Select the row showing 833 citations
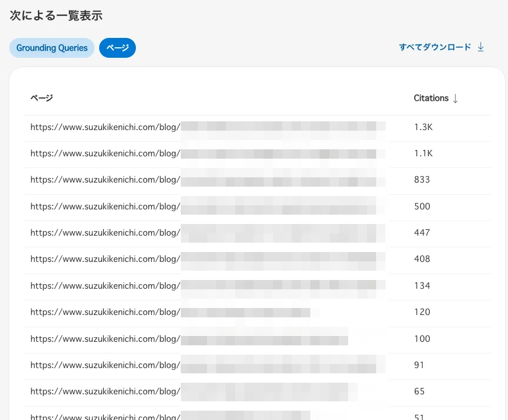This screenshot has width=508, height=420. [x=105, y=180]
